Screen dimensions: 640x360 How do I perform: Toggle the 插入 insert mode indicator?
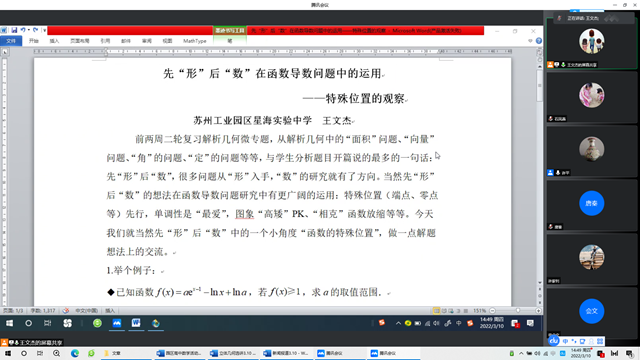point(110,311)
